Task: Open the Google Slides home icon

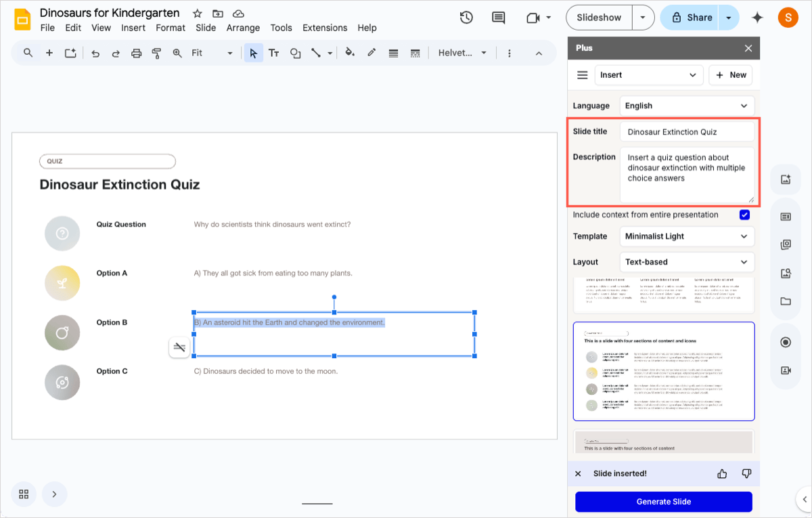Action: pos(23,19)
